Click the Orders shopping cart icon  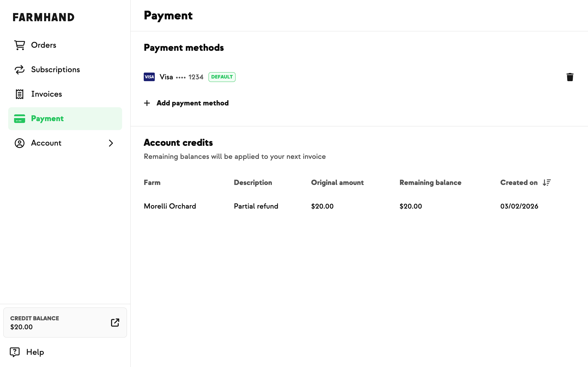click(x=19, y=45)
